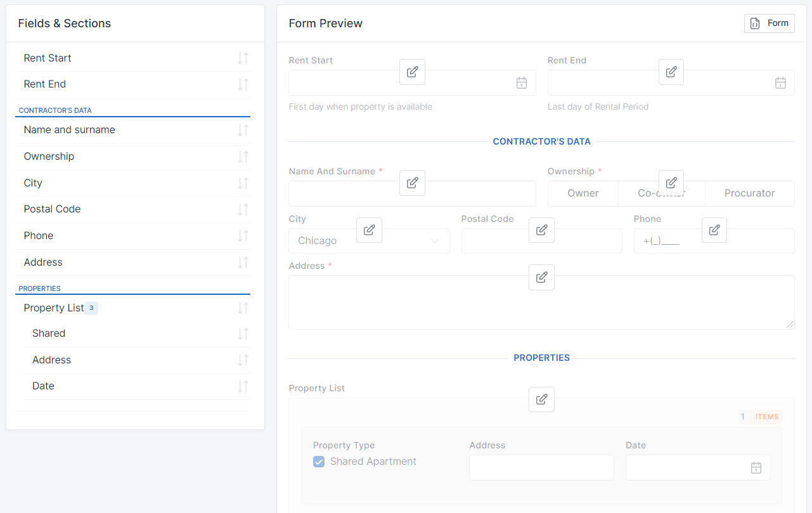Select Name and surname in the fields list
The image size is (812, 513).
click(x=69, y=130)
